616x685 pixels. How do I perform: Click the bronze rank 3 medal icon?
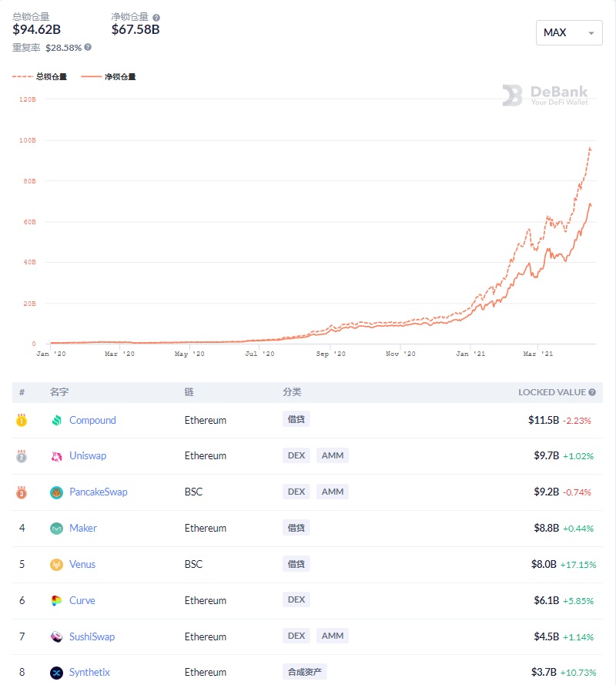[22, 492]
